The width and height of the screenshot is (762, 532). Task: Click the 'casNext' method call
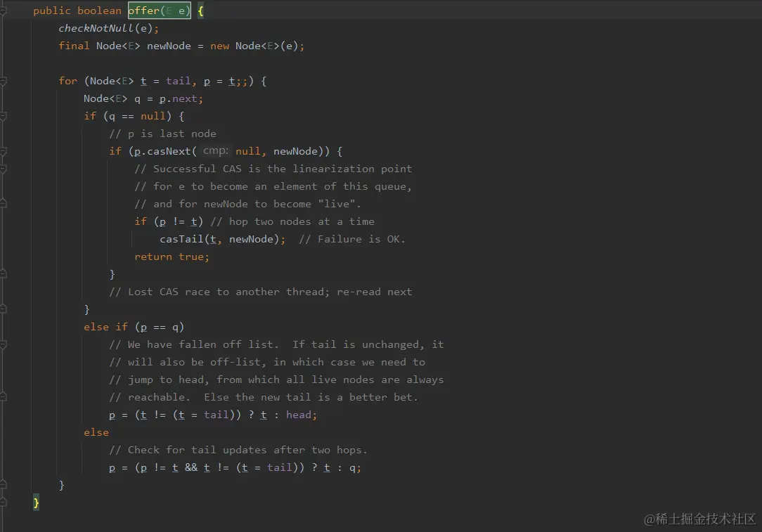(x=169, y=151)
